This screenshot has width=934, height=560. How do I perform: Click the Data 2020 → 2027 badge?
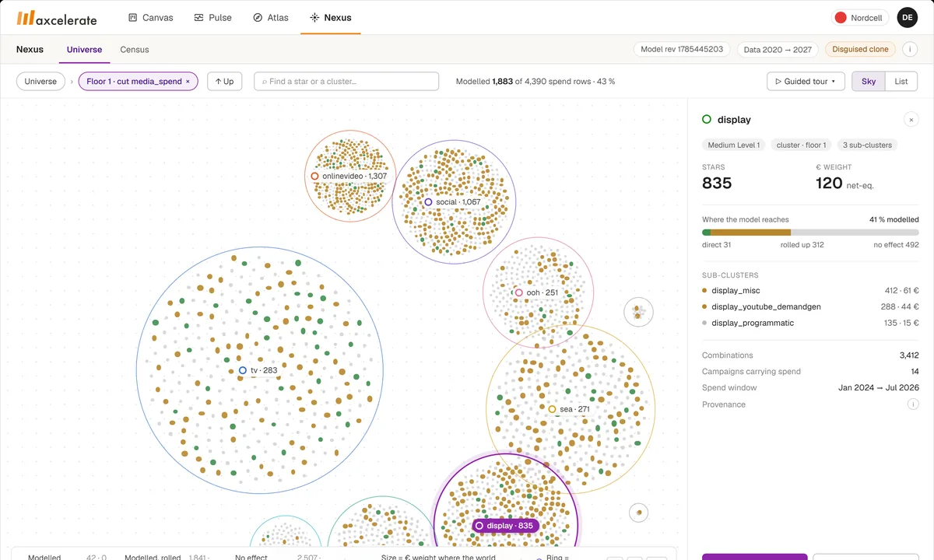tap(778, 49)
